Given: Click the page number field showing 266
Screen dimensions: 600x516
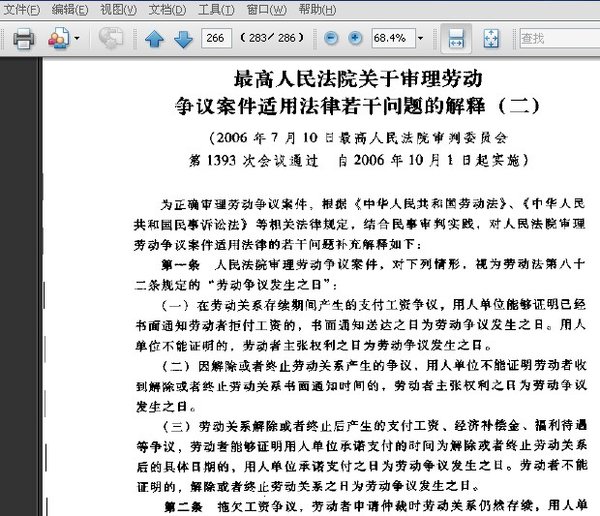Looking at the screenshot, I should pyautogui.click(x=216, y=38).
